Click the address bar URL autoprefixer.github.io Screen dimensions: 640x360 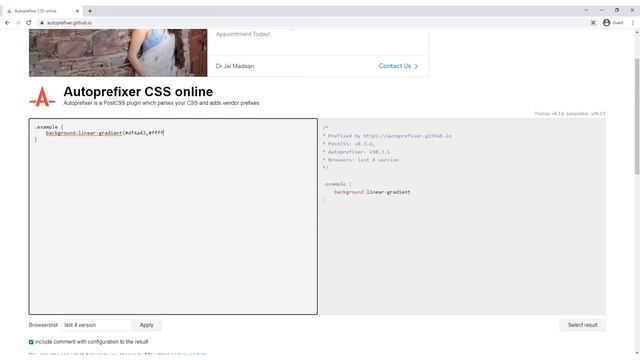point(69,23)
